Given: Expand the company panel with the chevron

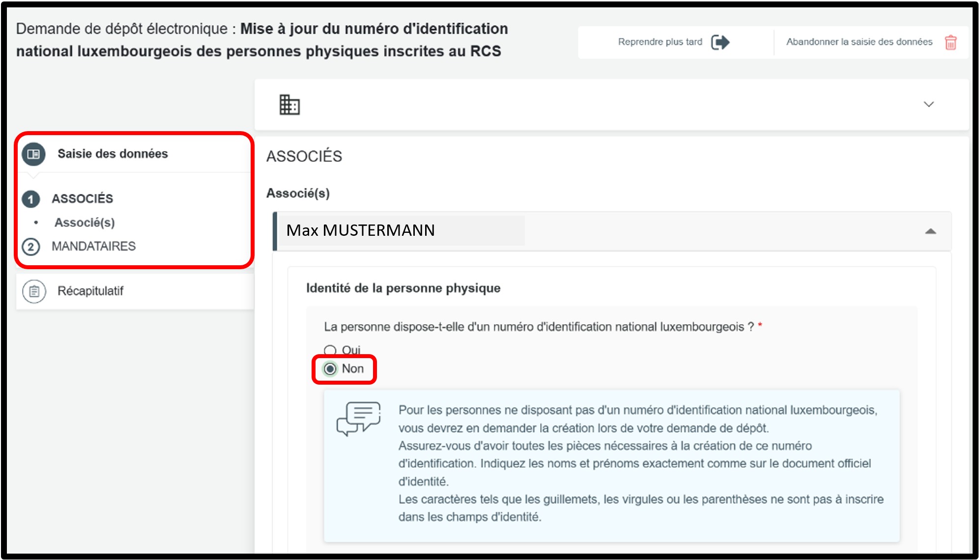Looking at the screenshot, I should 928,104.
